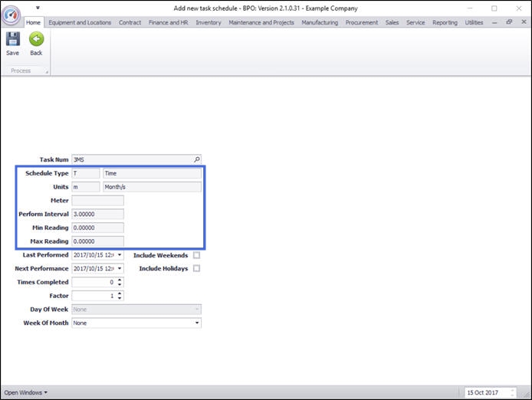Switch to the Finance and HR tab
This screenshot has width=532, height=400.
tap(169, 22)
